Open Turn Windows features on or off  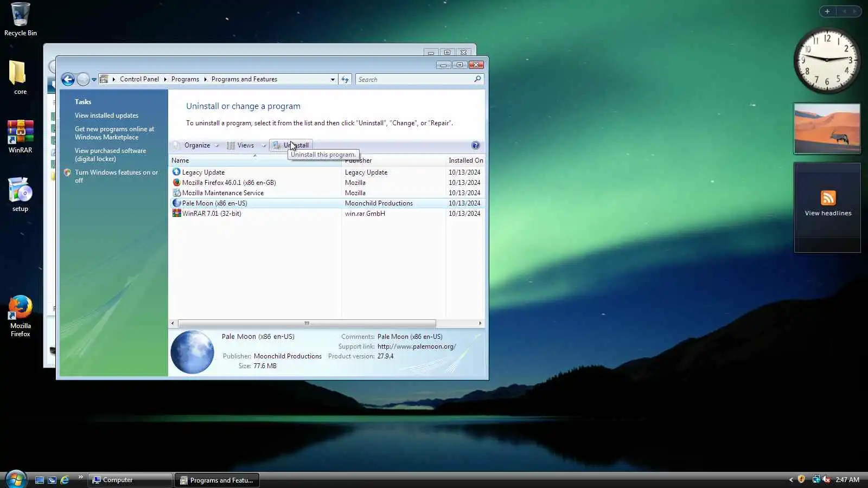point(116,176)
